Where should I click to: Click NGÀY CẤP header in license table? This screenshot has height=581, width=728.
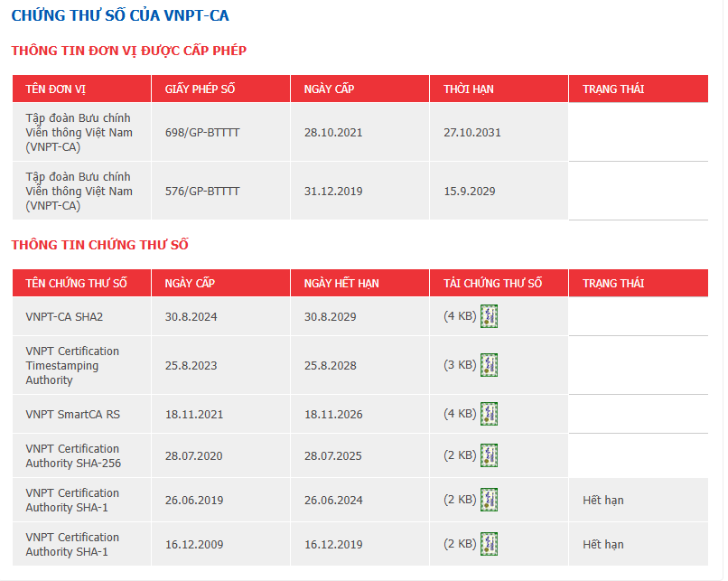click(x=359, y=89)
